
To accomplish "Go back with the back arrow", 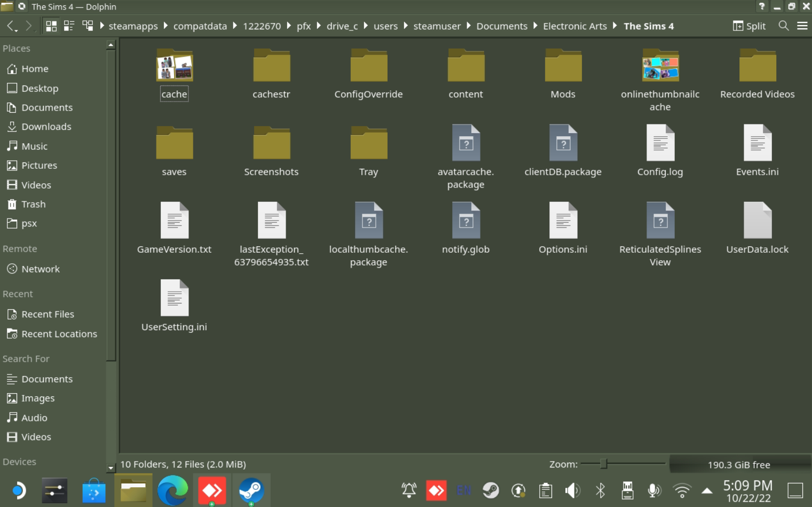I will click(11, 26).
